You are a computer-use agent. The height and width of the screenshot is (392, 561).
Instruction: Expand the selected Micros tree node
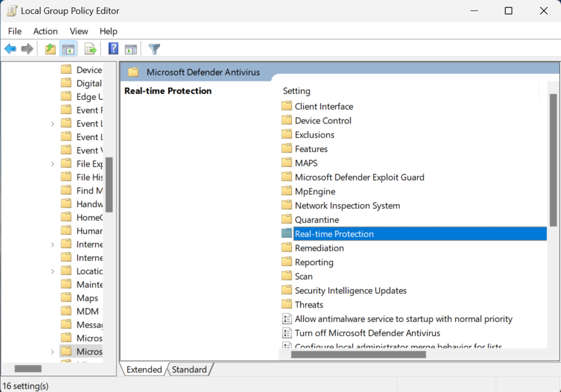[x=53, y=352]
